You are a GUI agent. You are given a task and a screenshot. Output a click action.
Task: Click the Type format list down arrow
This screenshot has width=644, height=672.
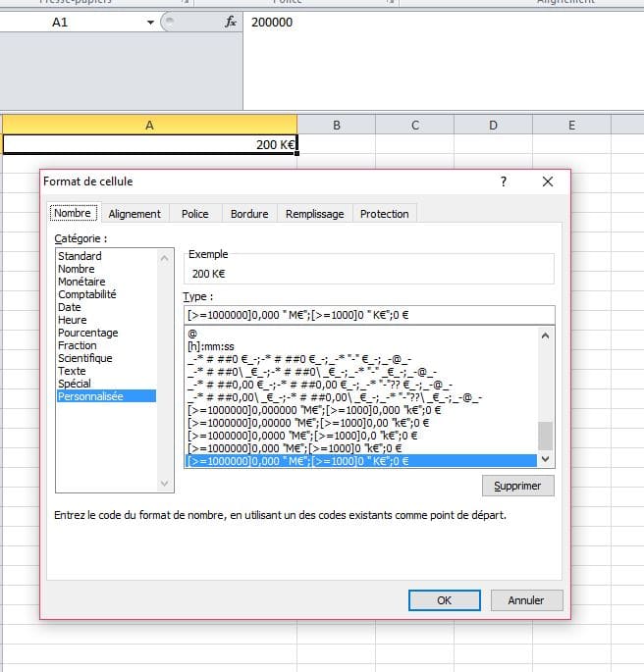click(x=546, y=459)
